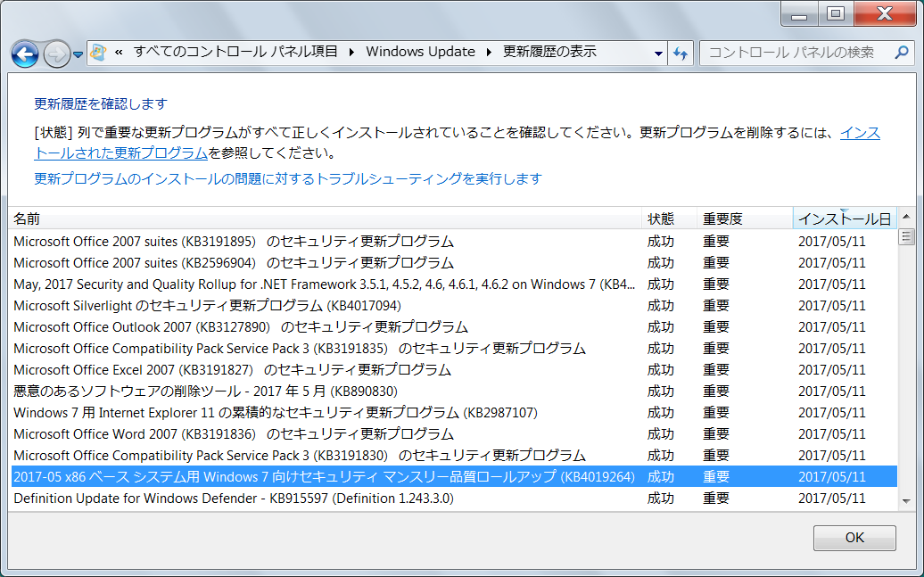Click the Back navigation arrow
This screenshot has width=924, height=577.
25,54
